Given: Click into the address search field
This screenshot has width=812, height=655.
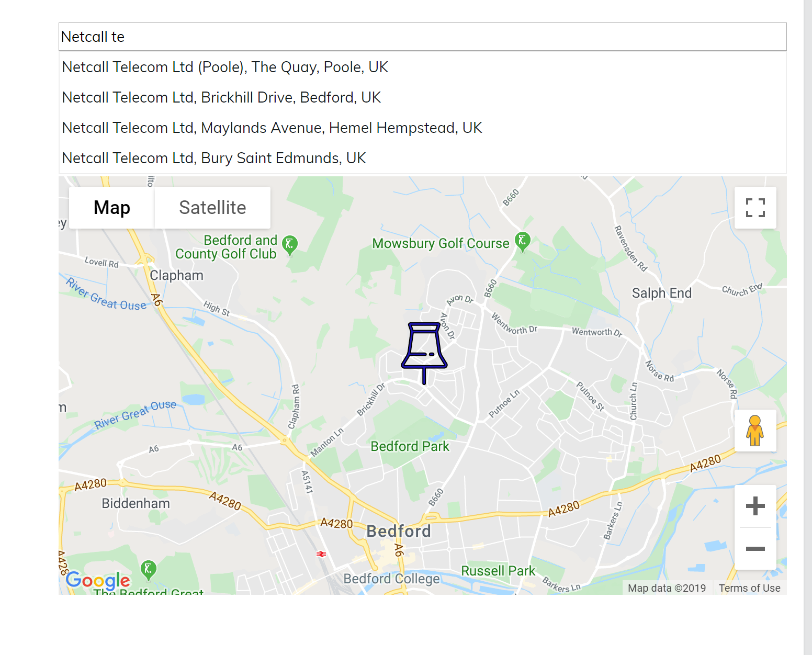Looking at the screenshot, I should 422,37.
